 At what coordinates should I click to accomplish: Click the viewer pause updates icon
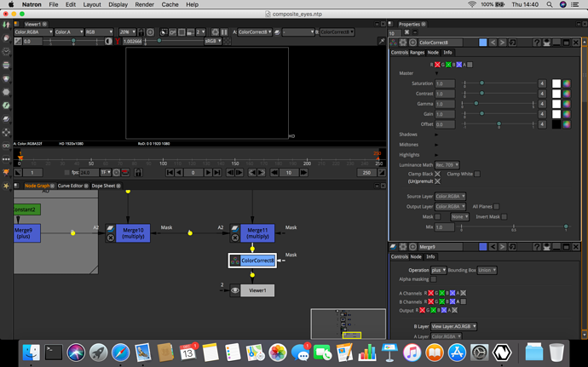pos(224,32)
